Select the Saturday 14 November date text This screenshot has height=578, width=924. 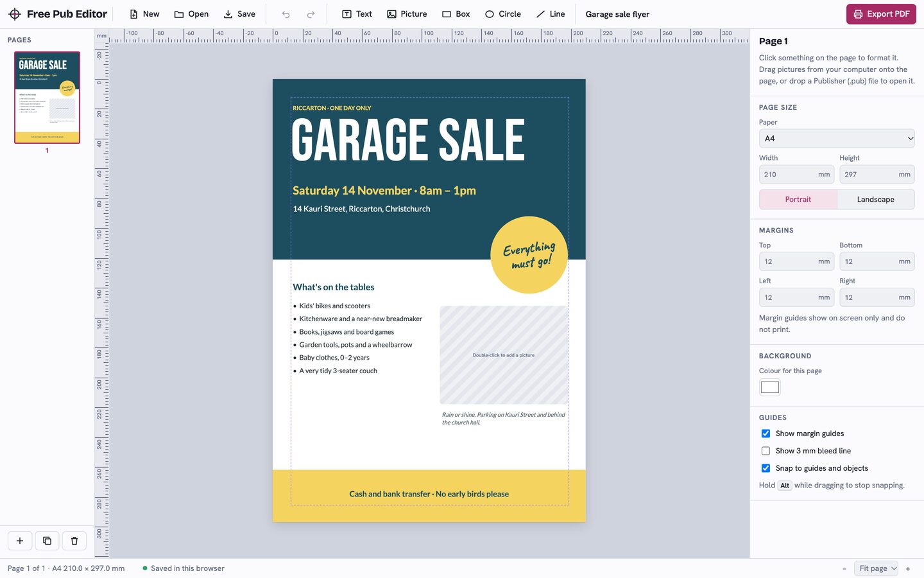click(x=384, y=191)
